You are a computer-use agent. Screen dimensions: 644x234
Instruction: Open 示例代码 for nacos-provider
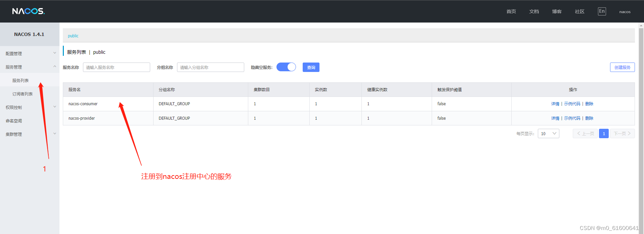(x=572, y=118)
